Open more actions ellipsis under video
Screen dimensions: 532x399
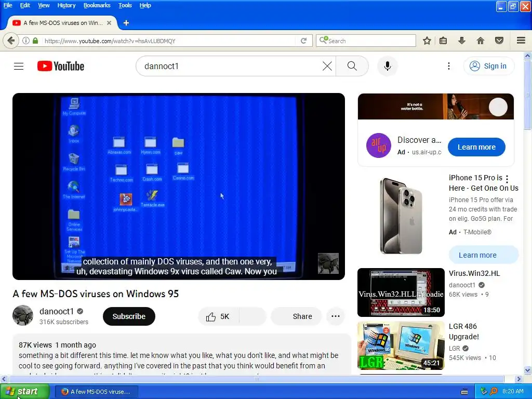336,316
